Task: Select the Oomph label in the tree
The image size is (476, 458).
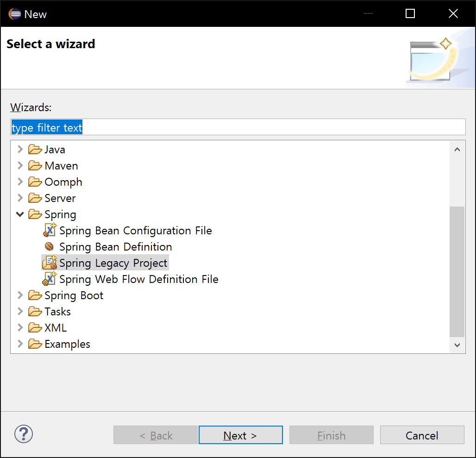Action: click(63, 182)
